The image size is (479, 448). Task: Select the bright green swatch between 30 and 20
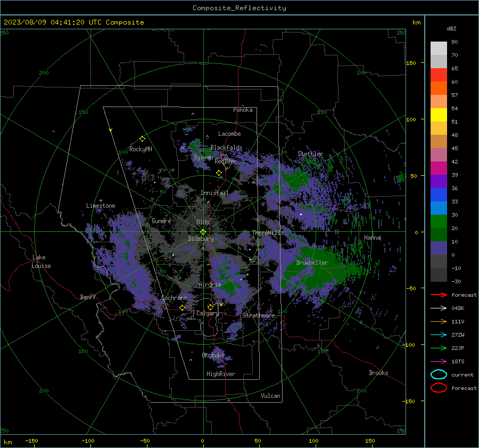click(439, 221)
